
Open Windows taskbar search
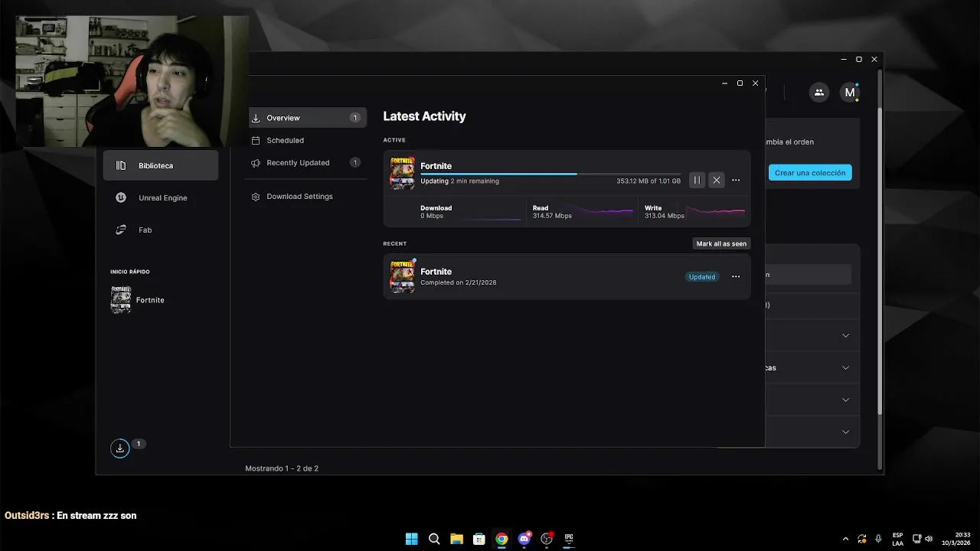(434, 539)
